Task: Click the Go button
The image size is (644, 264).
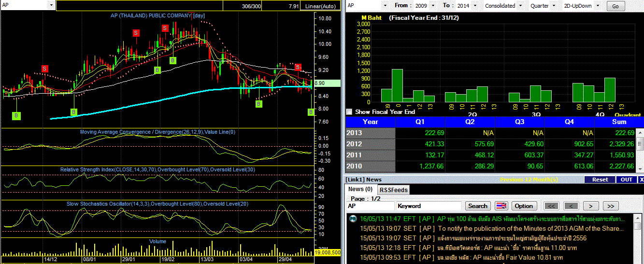Action: 615,6
